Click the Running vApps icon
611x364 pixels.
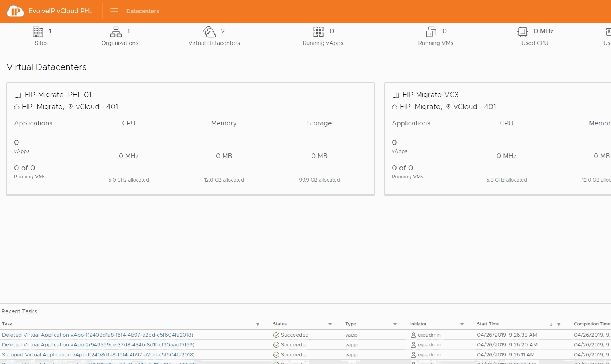(318, 32)
